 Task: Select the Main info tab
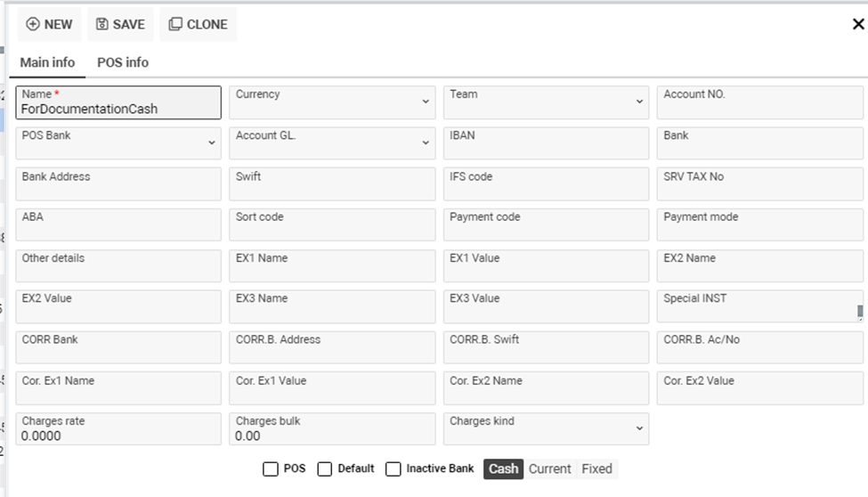(47, 62)
